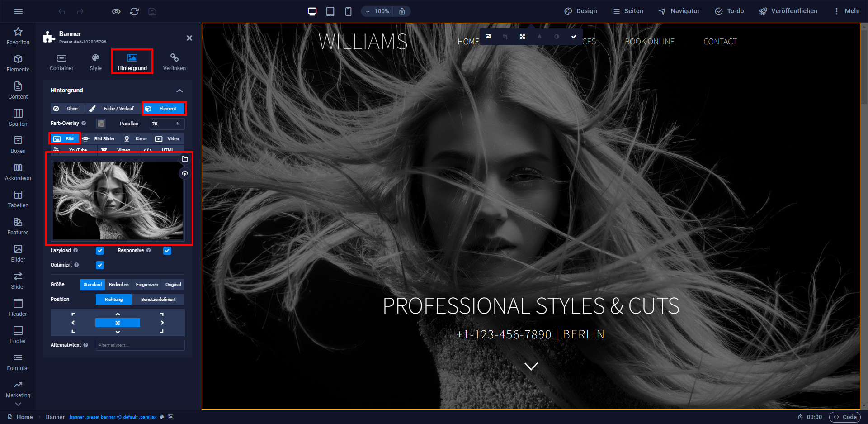This screenshot has height=424, width=868.
Task: Open Footer in the left sidebar
Action: (x=18, y=335)
